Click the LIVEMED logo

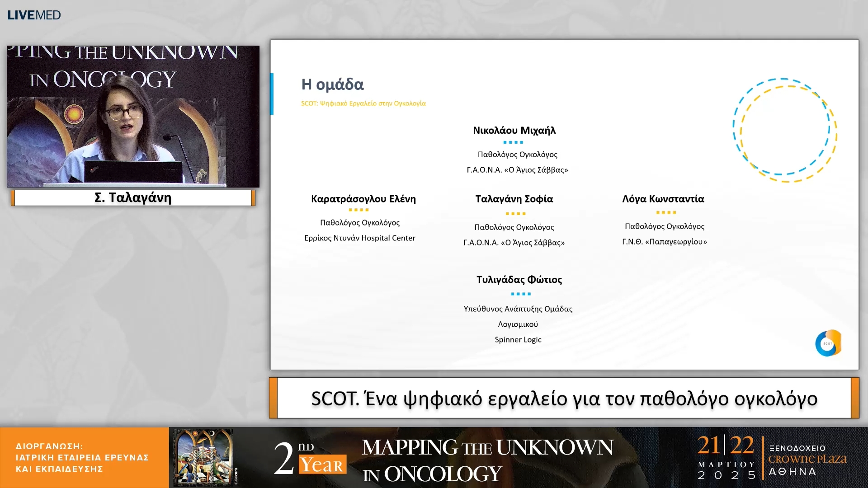tap(33, 14)
